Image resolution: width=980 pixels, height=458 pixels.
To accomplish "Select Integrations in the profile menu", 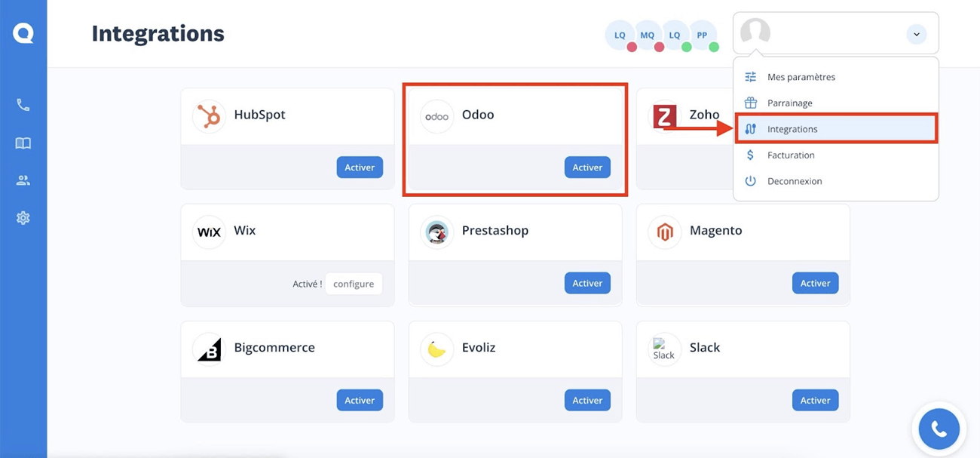I will (836, 129).
